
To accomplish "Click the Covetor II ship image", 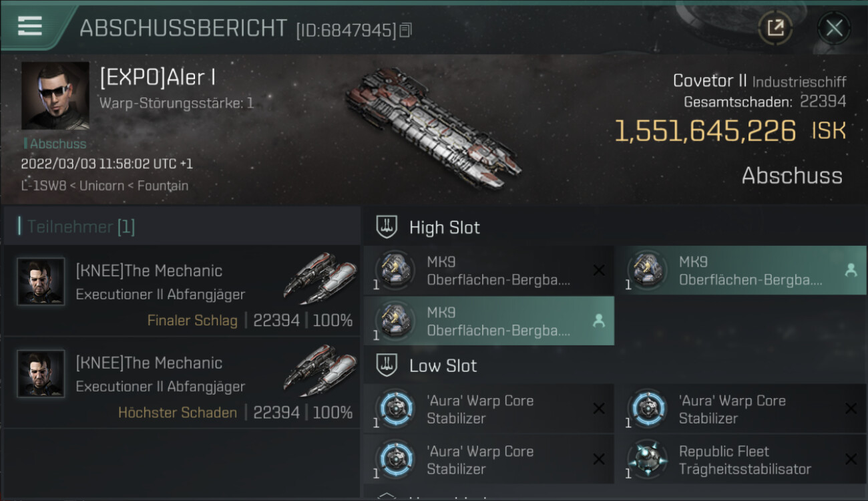I will point(433,127).
